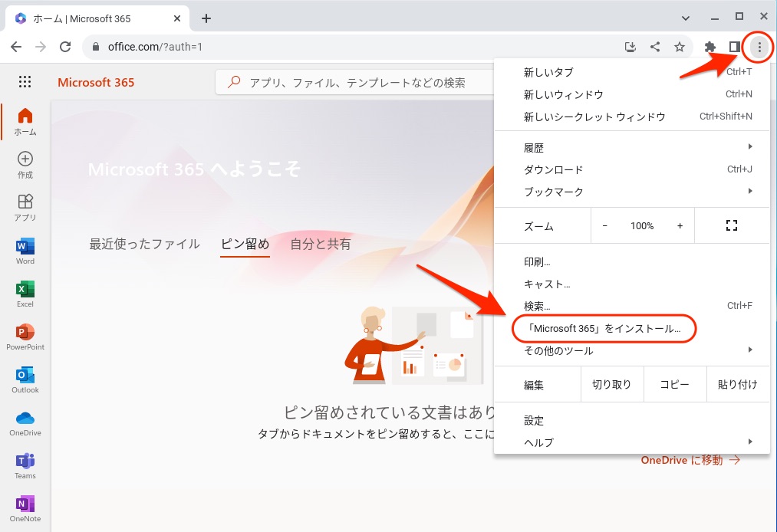
Task: Open 設定 (Settings) from the menu
Action: tap(632, 421)
